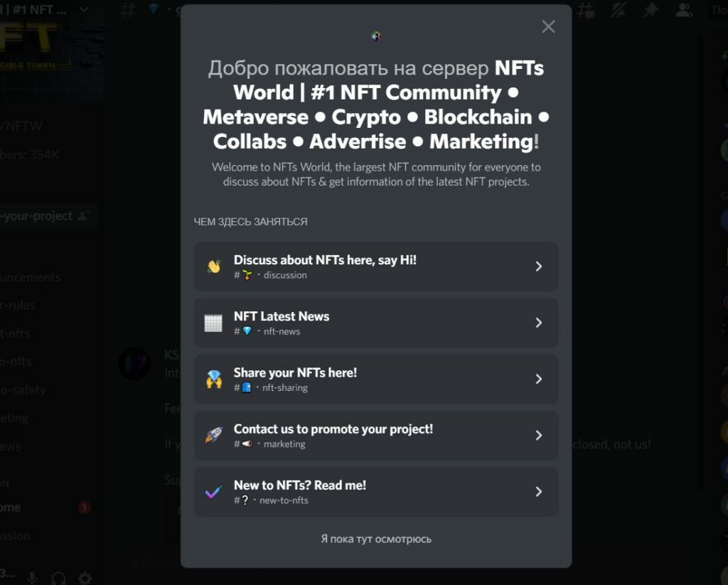Click the rocket icon for promote project
The image size is (728, 585).
coord(213,436)
